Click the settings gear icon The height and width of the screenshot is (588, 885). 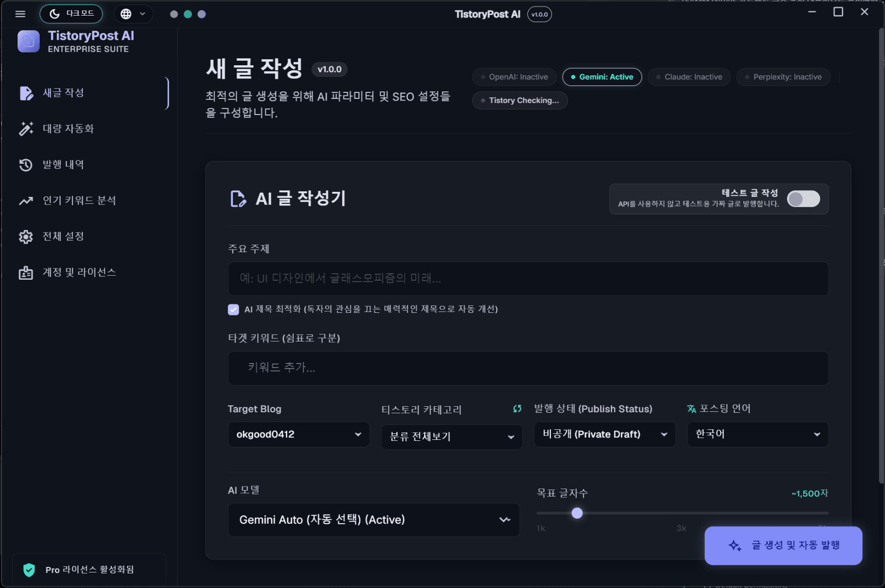26,237
